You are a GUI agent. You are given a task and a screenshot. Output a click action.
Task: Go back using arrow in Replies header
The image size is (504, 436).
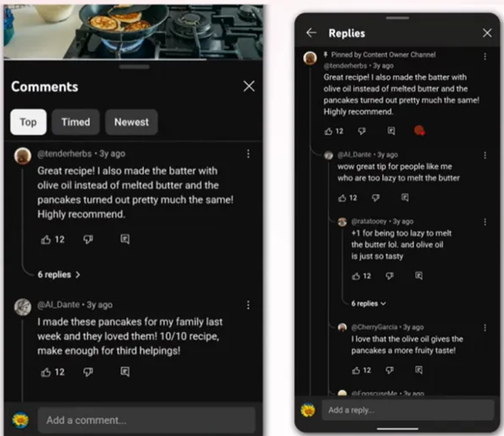[x=311, y=32]
